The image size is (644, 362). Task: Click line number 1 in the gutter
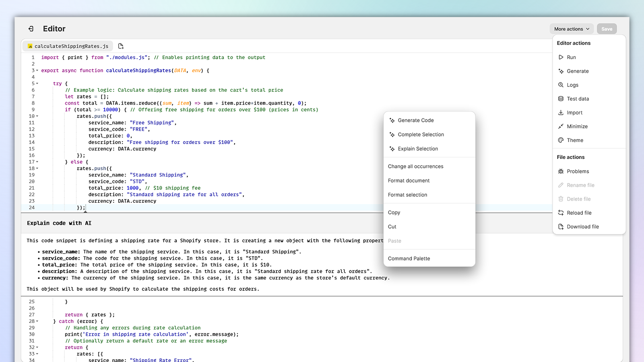[33, 58]
